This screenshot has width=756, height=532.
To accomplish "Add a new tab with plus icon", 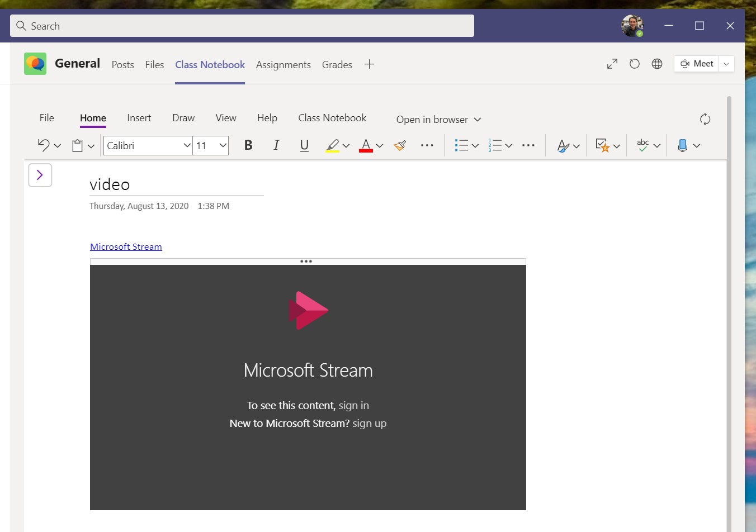I will tap(369, 64).
